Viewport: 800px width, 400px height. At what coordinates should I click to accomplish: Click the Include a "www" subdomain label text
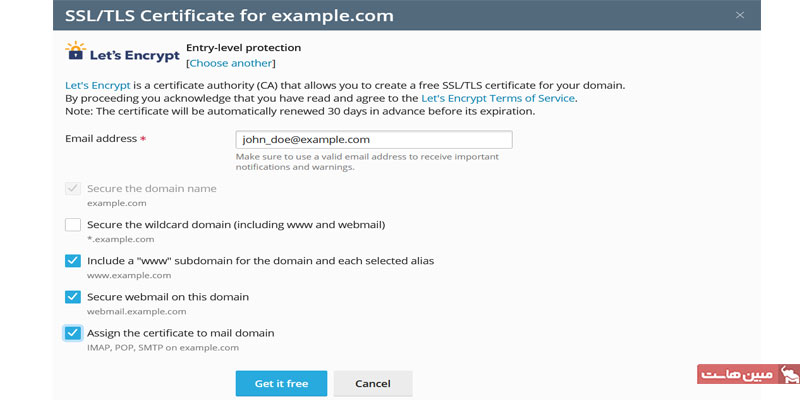pyautogui.click(x=260, y=261)
